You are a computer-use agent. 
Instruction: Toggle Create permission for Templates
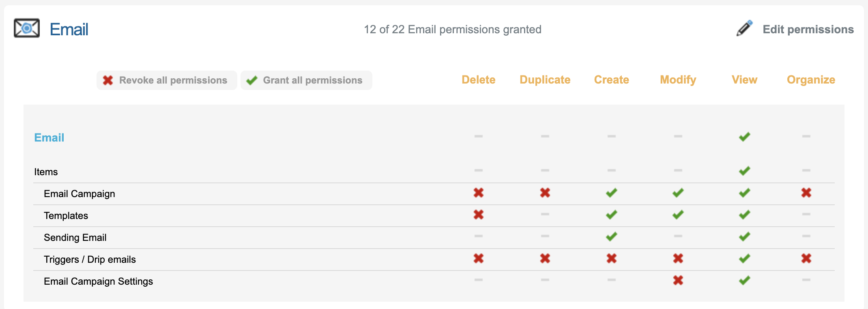612,215
